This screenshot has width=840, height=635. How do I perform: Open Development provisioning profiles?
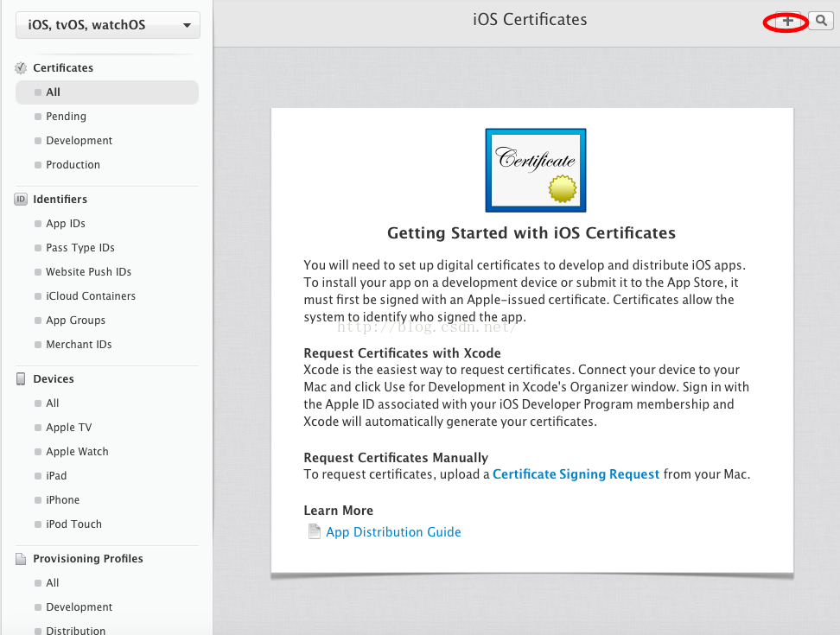pyautogui.click(x=79, y=606)
